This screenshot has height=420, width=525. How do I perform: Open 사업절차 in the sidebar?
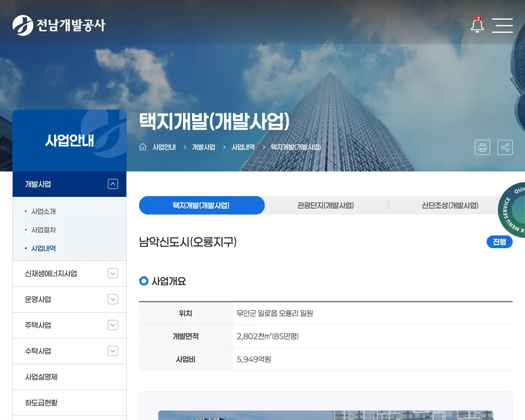43,230
